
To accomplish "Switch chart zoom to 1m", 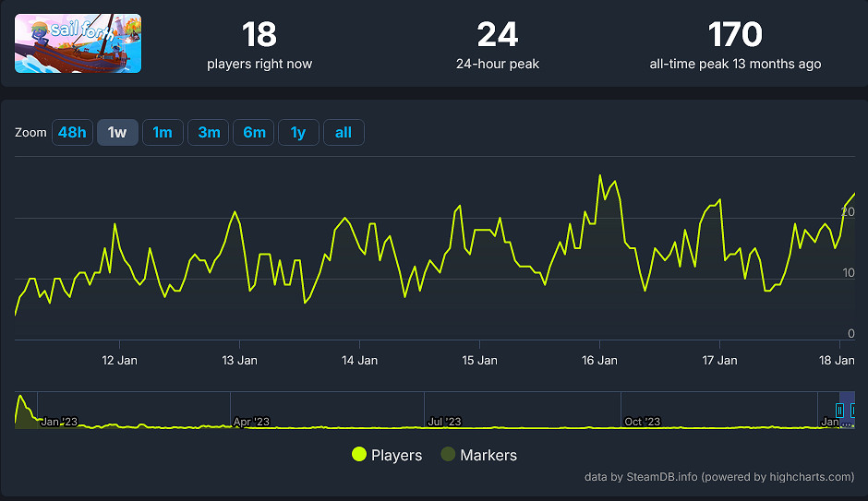I will (x=163, y=132).
